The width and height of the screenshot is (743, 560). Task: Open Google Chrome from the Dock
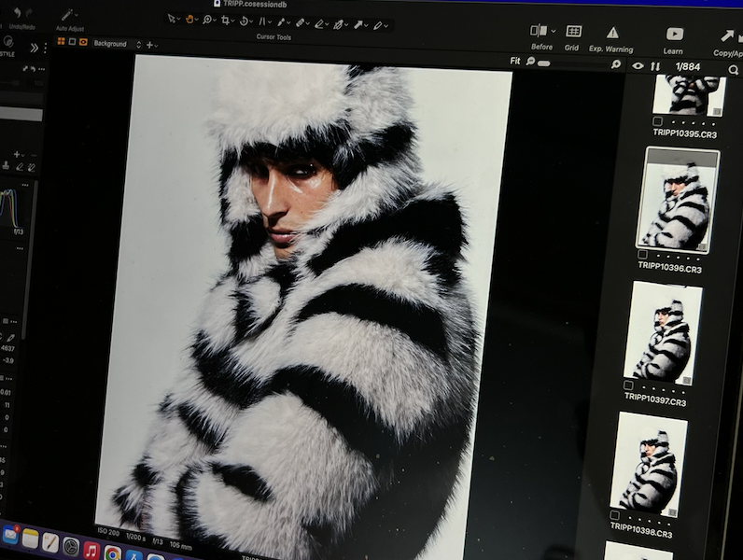[x=112, y=553]
